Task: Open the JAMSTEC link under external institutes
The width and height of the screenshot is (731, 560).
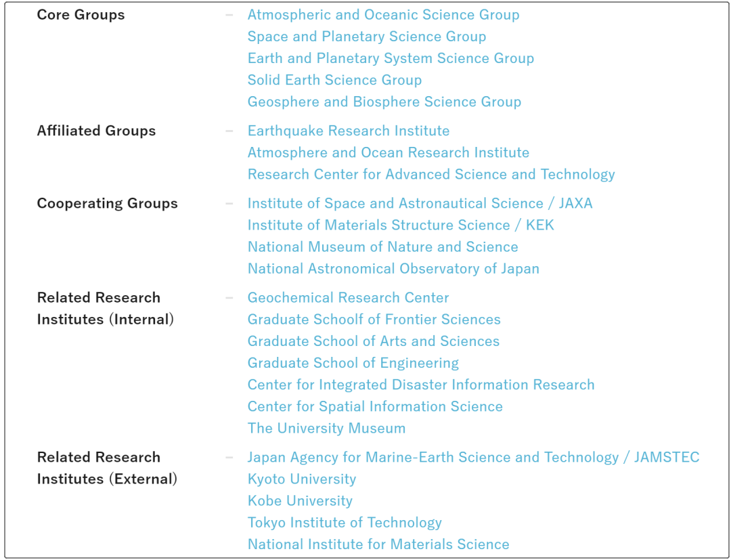Action: (x=473, y=457)
